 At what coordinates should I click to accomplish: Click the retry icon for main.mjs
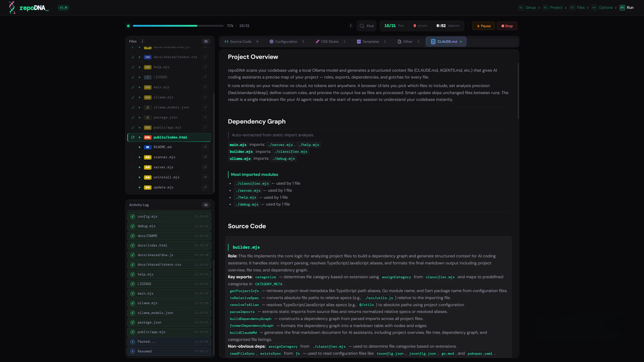(x=205, y=87)
